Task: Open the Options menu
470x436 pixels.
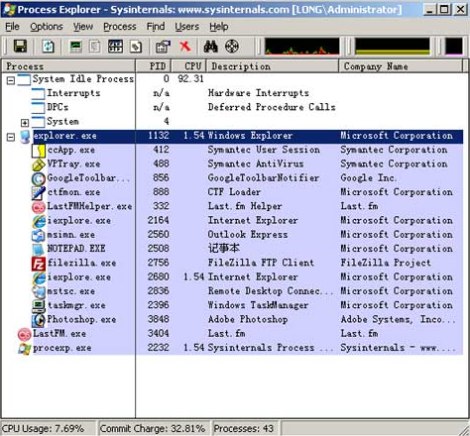Action: click(46, 27)
